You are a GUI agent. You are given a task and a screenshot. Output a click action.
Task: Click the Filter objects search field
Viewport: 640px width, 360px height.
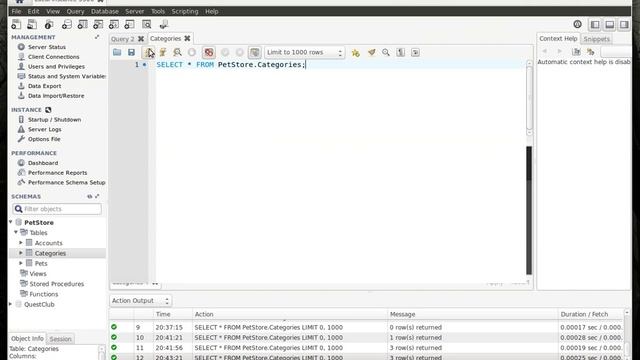coord(57,209)
